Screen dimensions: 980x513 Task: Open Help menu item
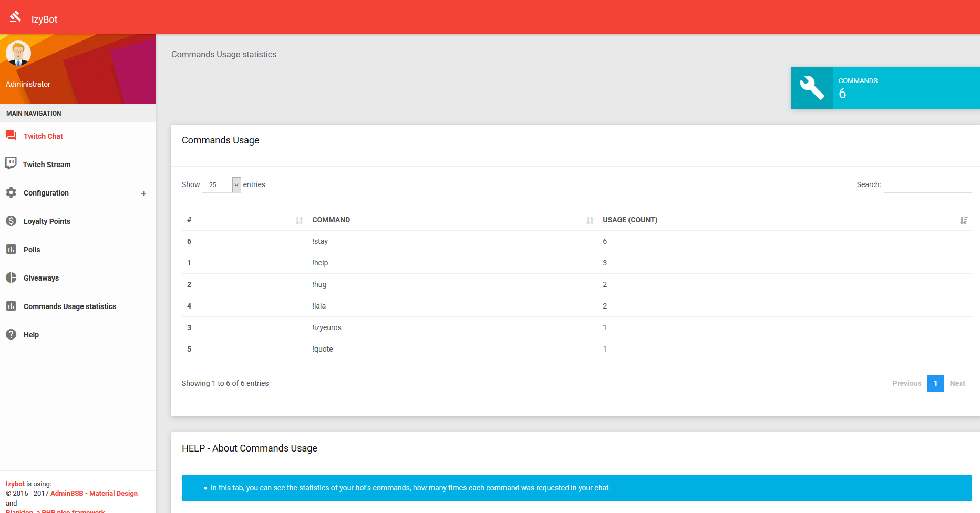pyautogui.click(x=31, y=335)
